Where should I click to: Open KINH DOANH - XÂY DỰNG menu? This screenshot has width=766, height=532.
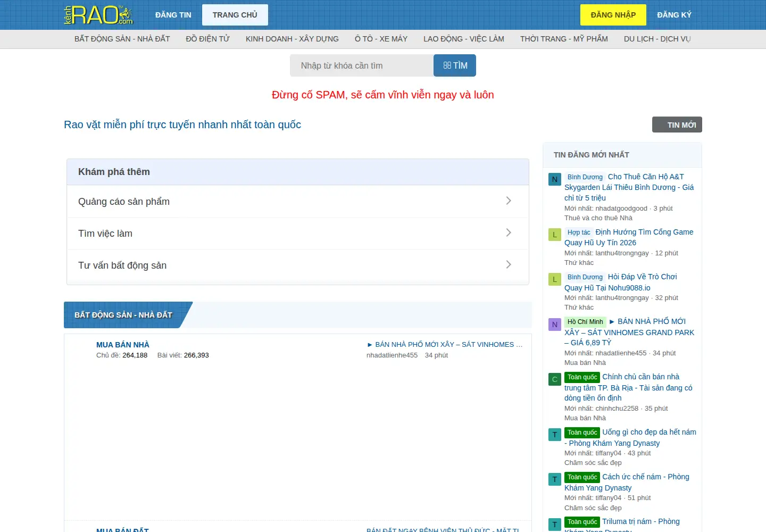(292, 39)
